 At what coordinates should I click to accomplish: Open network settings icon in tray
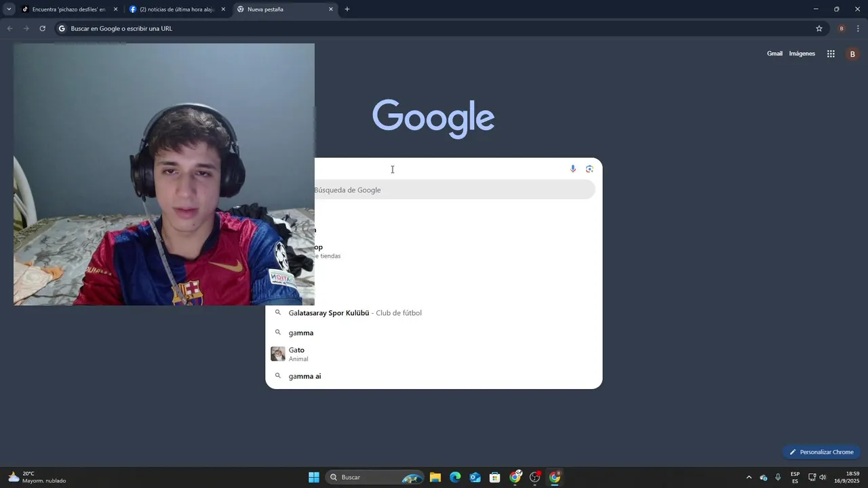pos(812,477)
